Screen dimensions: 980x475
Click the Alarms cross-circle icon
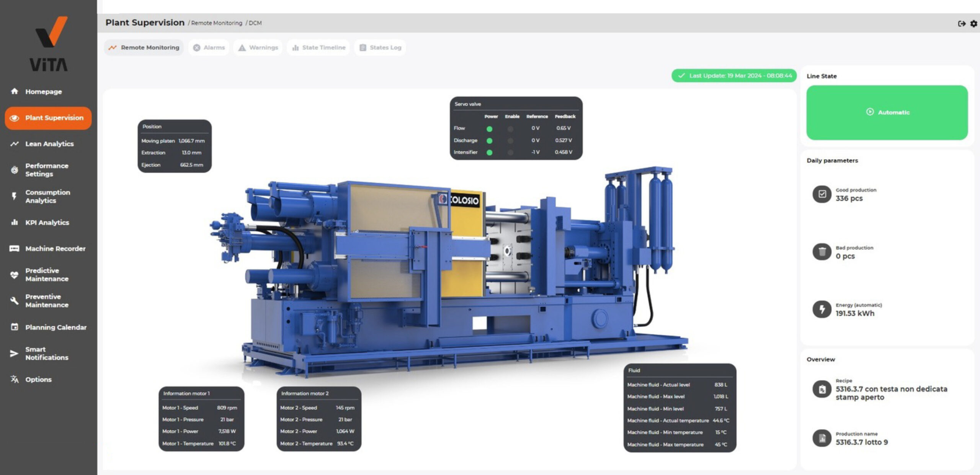tap(197, 47)
